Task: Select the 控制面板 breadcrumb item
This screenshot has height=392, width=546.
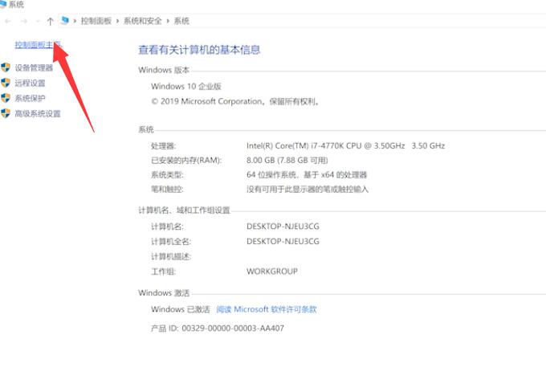Action: [96, 21]
